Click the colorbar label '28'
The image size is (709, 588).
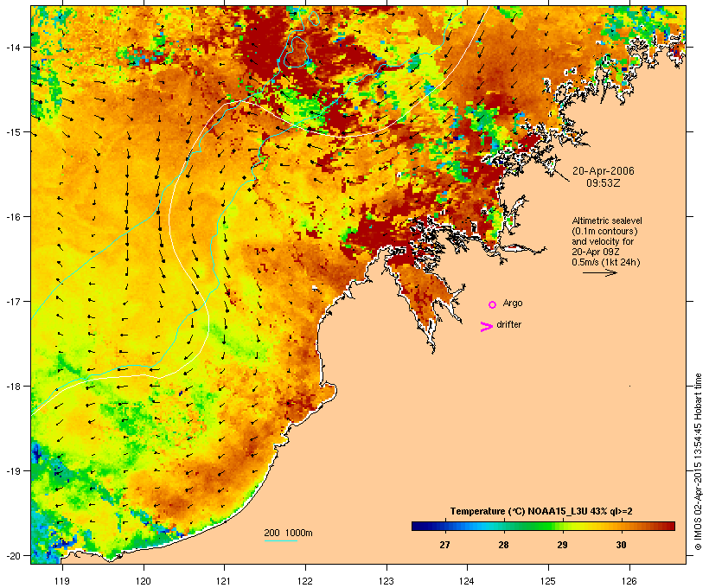504,545
